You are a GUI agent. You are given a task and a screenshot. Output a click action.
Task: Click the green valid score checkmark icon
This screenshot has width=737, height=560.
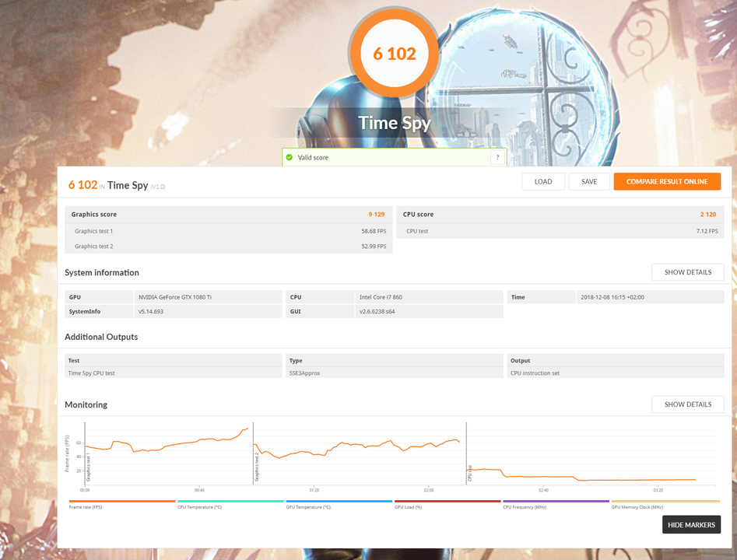pos(290,157)
